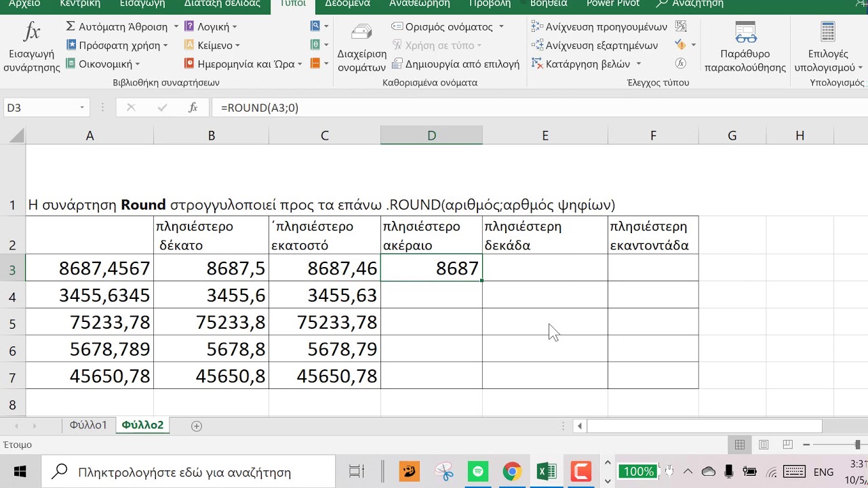Screen dimensions: 868x488
Task: Click the Windows taskbar search box
Action: click(189, 472)
